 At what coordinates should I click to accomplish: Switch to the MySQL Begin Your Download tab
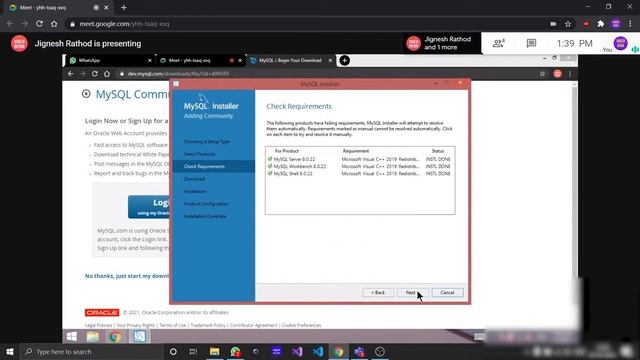pos(292,60)
